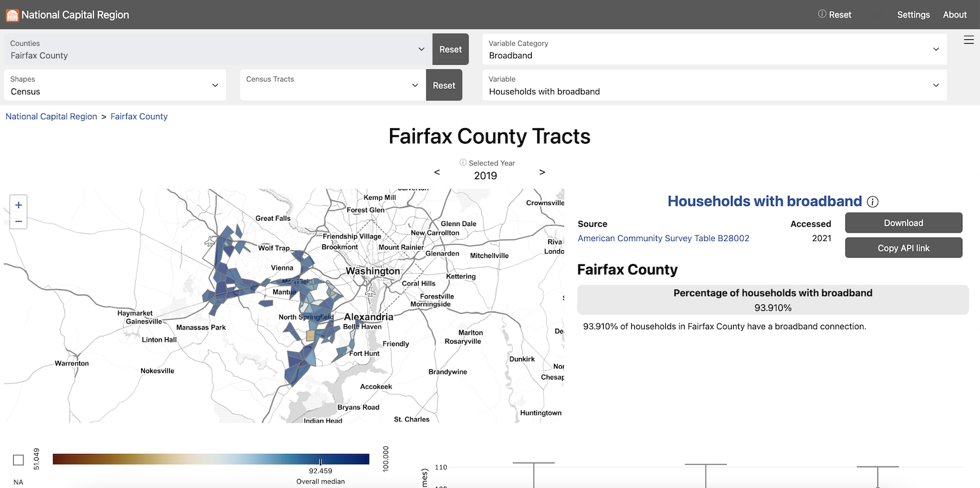The height and width of the screenshot is (488, 980).
Task: Open American Community Survey Table B28002 link
Action: (663, 238)
